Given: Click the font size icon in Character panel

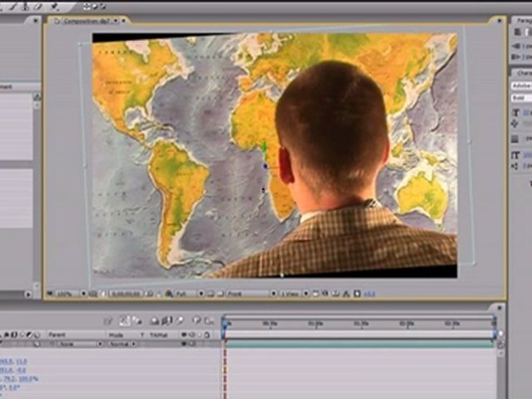Looking at the screenshot, I should [516, 112].
